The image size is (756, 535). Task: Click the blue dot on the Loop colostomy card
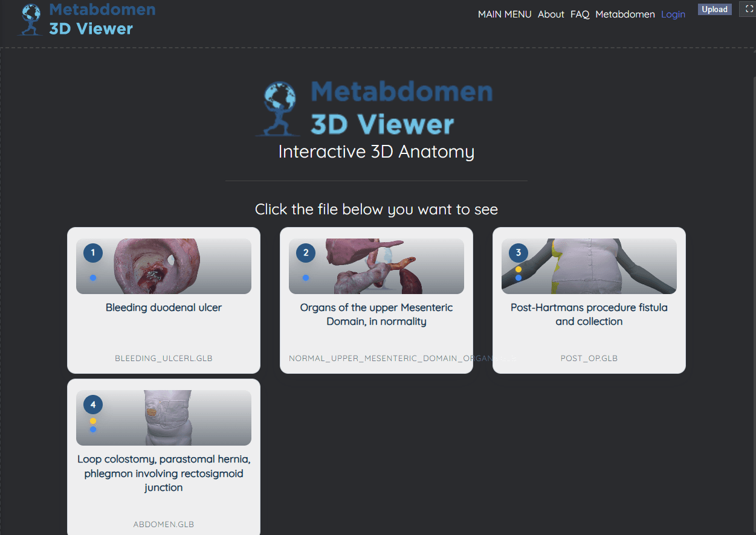[92, 429]
